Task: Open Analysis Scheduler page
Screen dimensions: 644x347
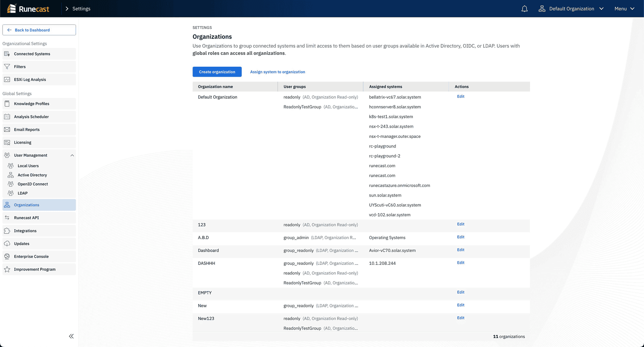Action: (39, 117)
